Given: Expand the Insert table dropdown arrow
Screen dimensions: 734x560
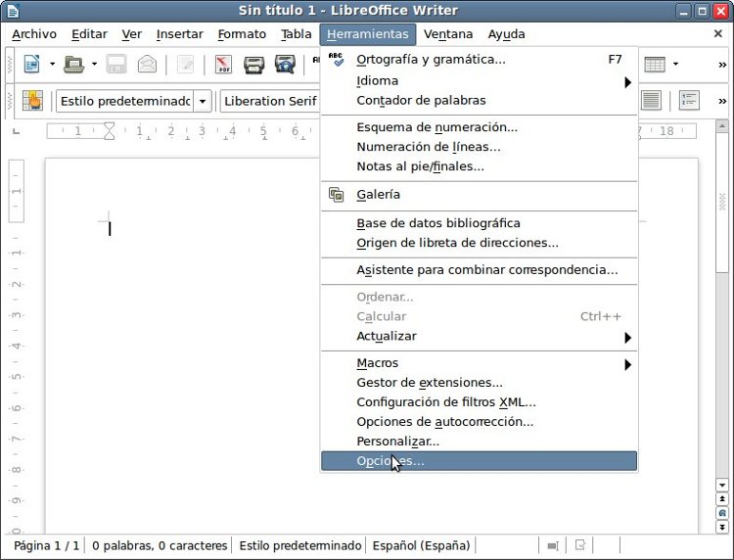Looking at the screenshot, I should coord(675,65).
